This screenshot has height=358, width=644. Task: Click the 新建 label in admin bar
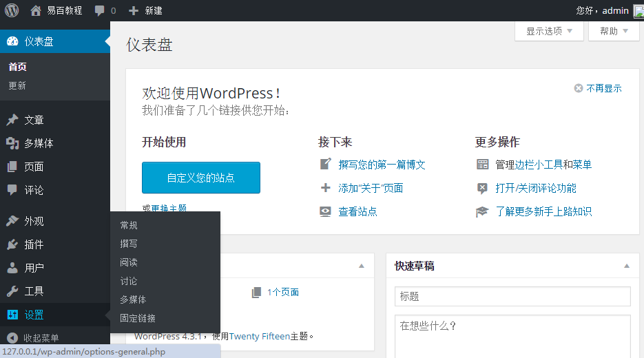(153, 11)
